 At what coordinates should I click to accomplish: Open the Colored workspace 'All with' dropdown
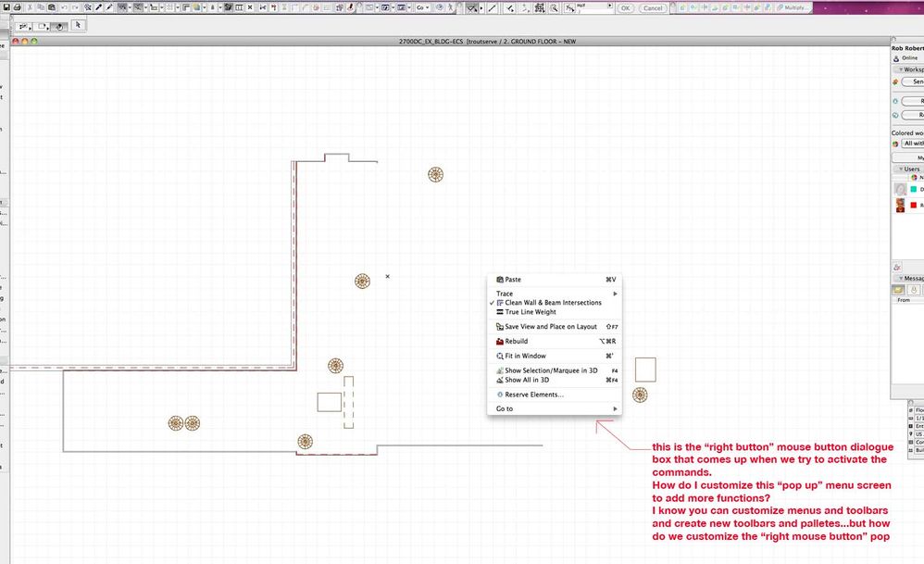click(913, 144)
